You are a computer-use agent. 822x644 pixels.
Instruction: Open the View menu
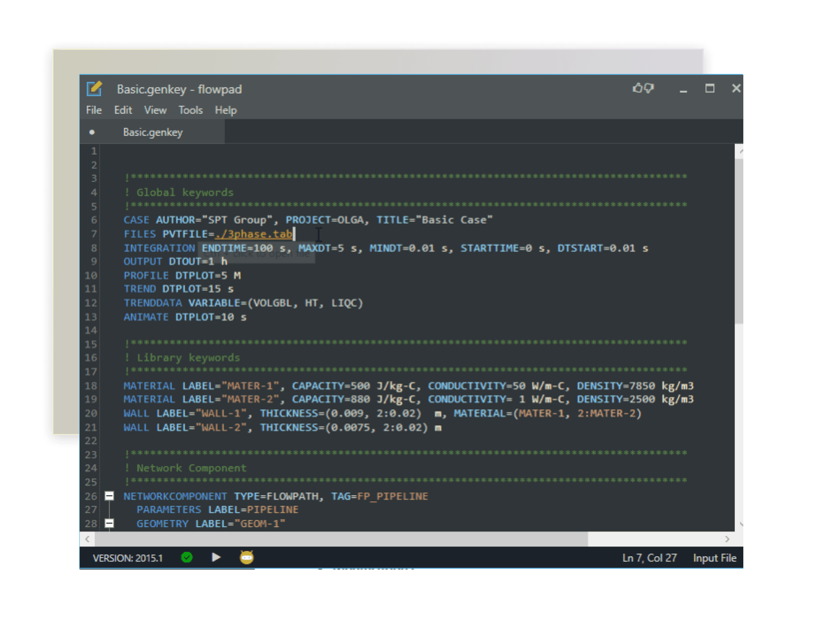tap(155, 110)
